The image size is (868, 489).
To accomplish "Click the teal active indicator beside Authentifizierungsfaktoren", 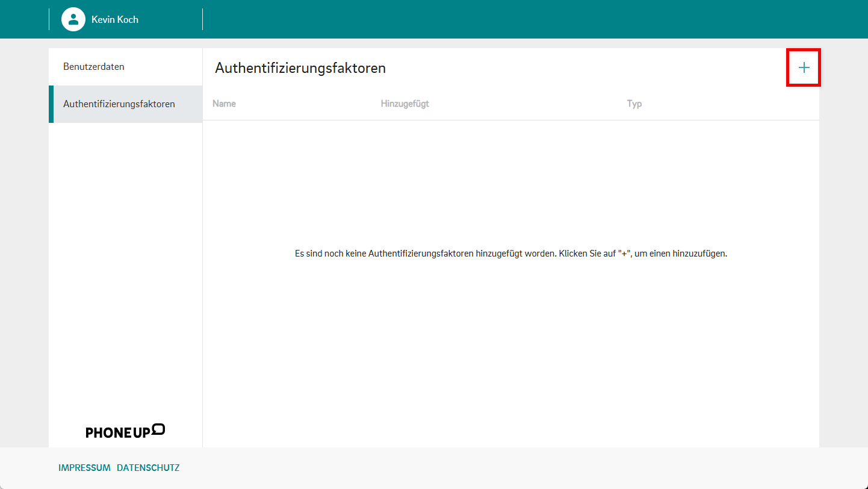I will [x=51, y=104].
